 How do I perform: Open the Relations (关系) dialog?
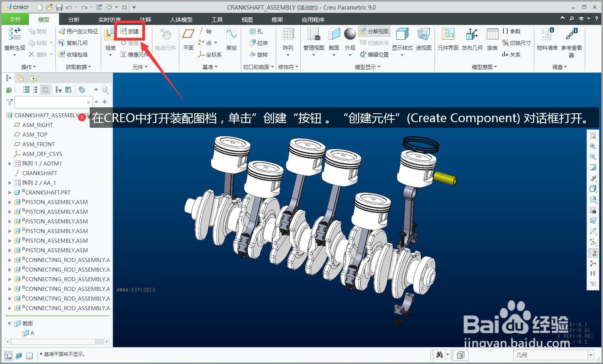[x=511, y=55]
